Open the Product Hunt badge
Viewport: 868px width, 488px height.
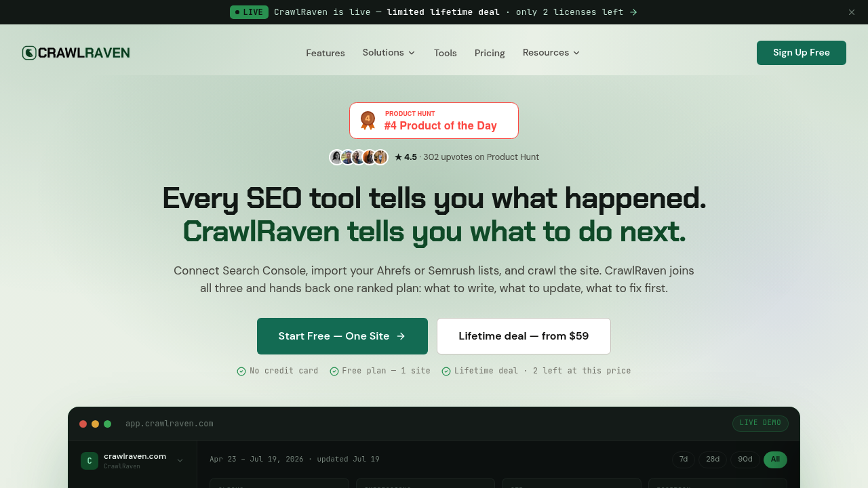pyautogui.click(x=434, y=121)
